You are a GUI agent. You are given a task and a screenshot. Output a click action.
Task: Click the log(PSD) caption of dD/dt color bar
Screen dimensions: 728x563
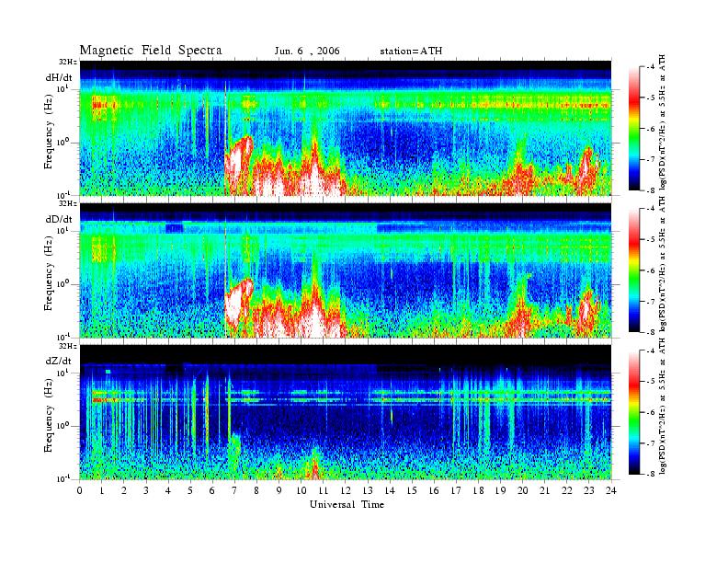click(x=663, y=264)
